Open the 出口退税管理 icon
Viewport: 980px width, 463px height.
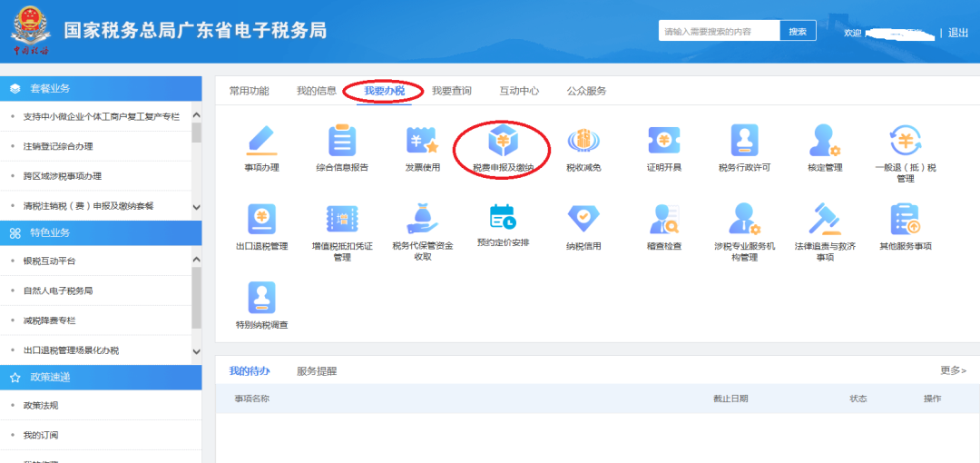(x=262, y=220)
